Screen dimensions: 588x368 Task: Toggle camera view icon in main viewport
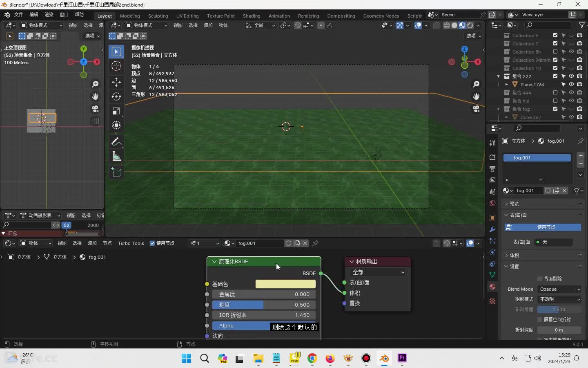476,109
